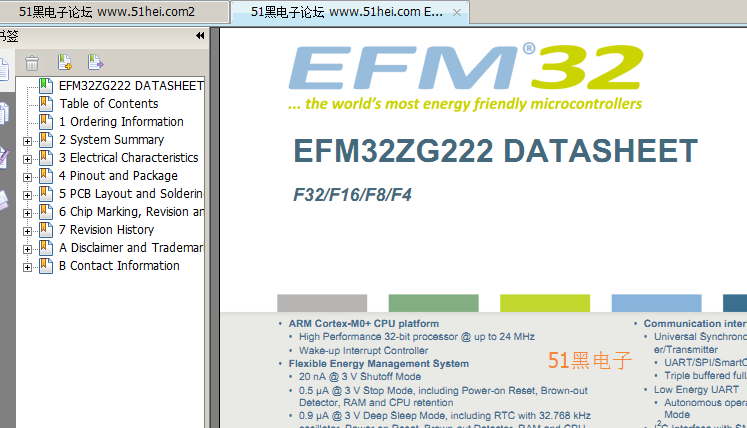Expand the 7 Revision History bookmark
This screenshot has width=747, height=428.
tap(28, 231)
